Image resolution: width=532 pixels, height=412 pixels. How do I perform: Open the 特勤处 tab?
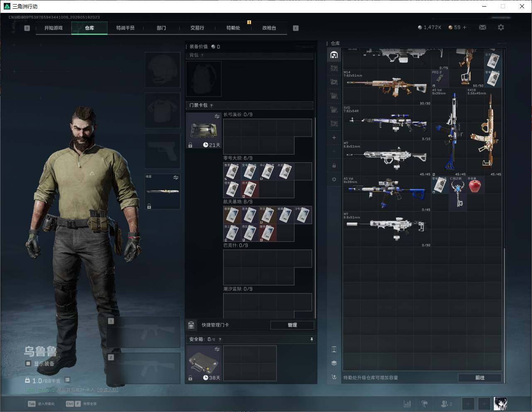tap(233, 28)
